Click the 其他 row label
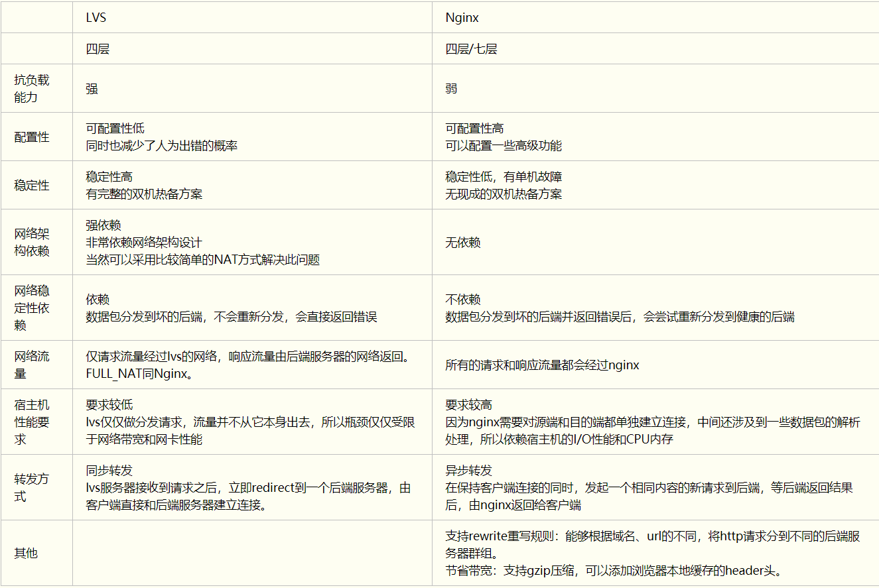The height and width of the screenshot is (588, 879). (x=36, y=553)
